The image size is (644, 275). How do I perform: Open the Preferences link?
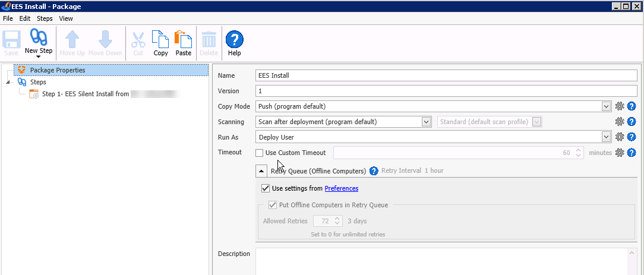(x=341, y=189)
